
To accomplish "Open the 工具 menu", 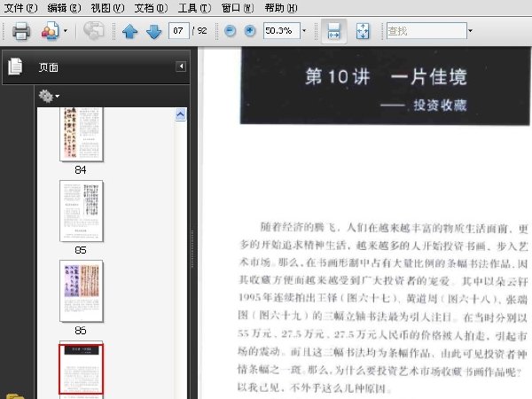I will (x=194, y=7).
